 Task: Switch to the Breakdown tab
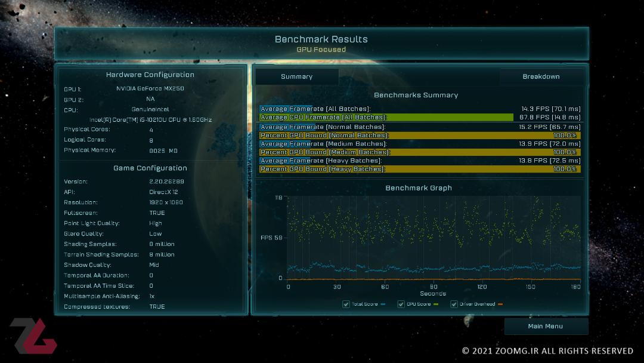(541, 76)
